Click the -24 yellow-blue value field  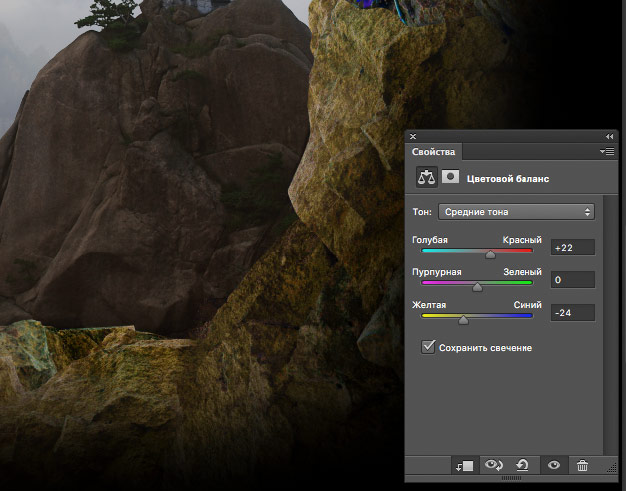pos(573,313)
